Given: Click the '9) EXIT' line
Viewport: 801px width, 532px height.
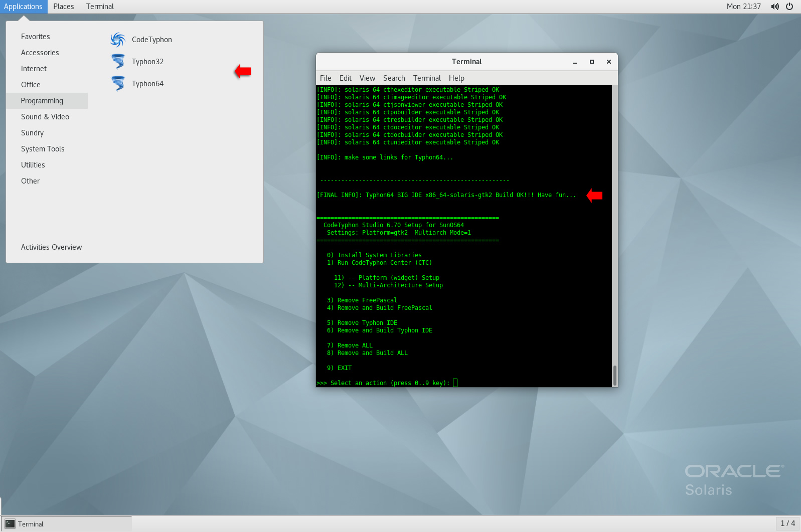Looking at the screenshot, I should [x=339, y=368].
